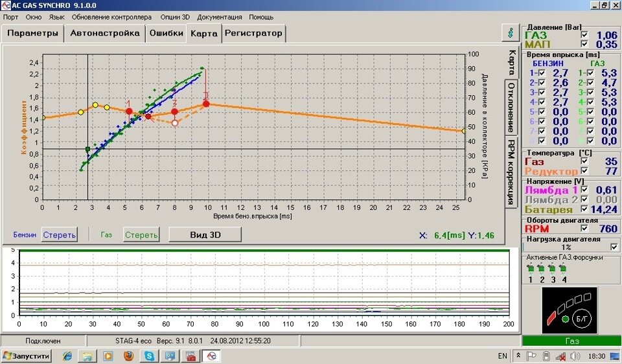Click Action Center flag tray icon

pyautogui.click(x=531, y=356)
